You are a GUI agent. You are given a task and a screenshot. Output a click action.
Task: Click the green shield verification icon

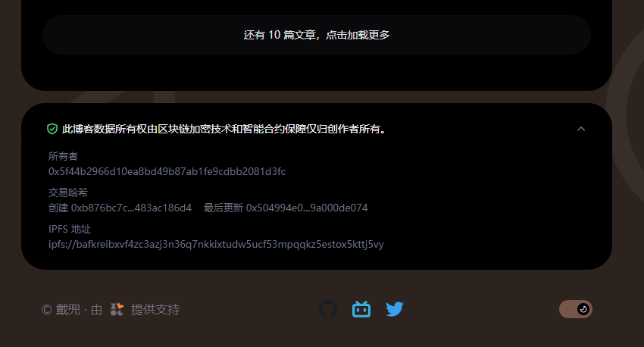click(x=52, y=129)
